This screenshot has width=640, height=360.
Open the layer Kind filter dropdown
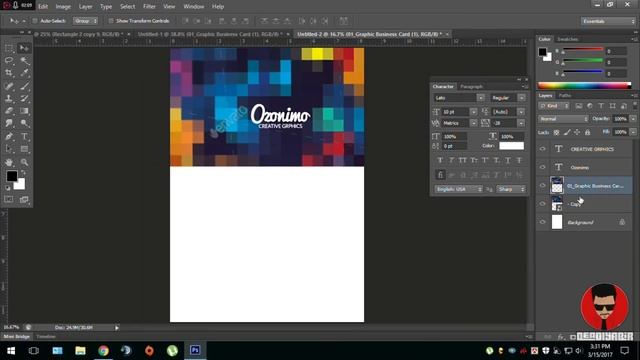pyautogui.click(x=554, y=106)
